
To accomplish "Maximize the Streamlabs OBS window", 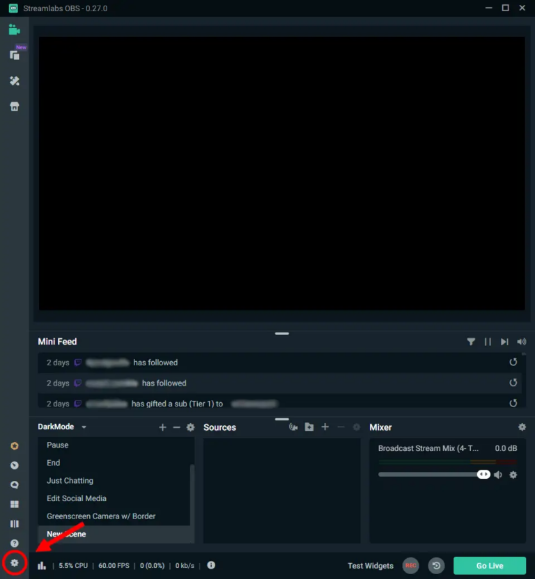I will tap(506, 8).
